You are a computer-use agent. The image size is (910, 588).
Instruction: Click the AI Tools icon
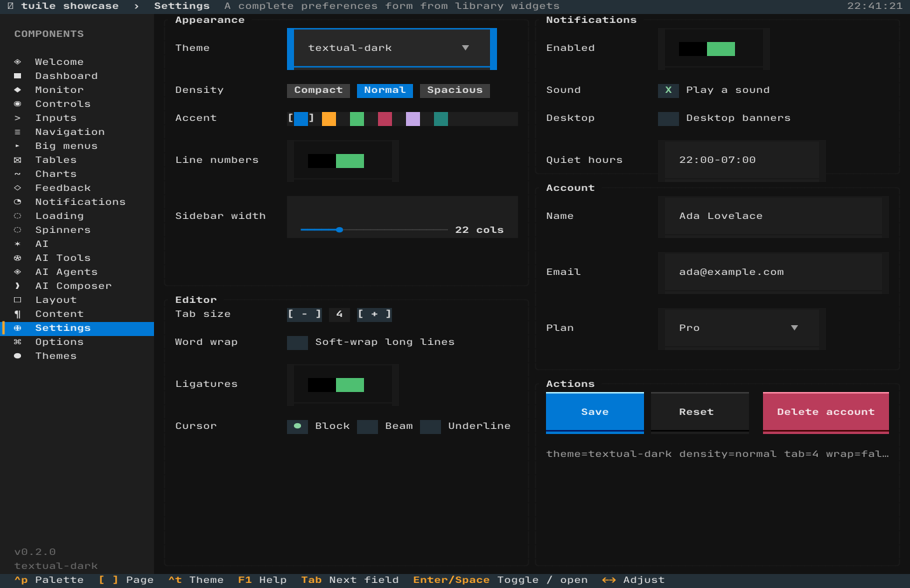[x=18, y=258]
